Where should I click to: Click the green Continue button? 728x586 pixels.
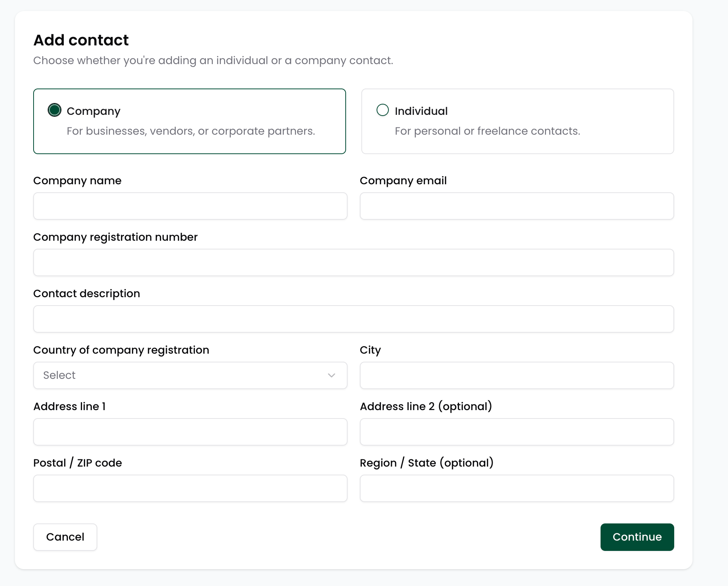[637, 537]
